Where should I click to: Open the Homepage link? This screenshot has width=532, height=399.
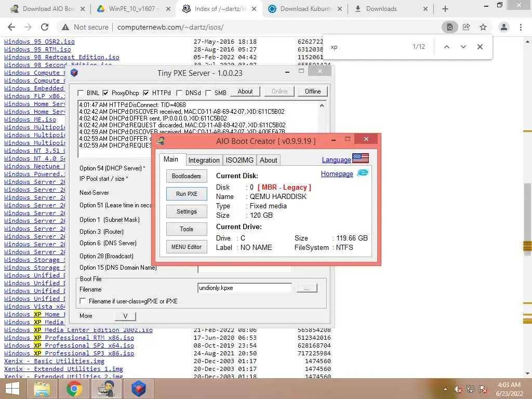click(x=337, y=174)
